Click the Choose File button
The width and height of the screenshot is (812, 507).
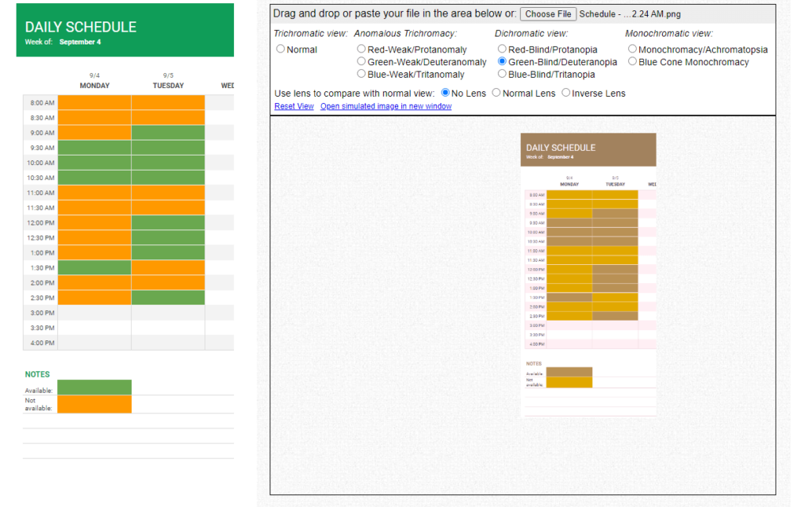[x=549, y=14]
